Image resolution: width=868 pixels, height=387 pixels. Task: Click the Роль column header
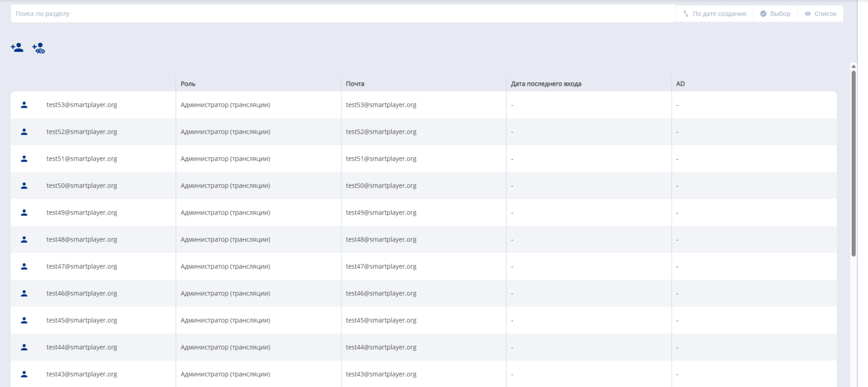(x=188, y=84)
